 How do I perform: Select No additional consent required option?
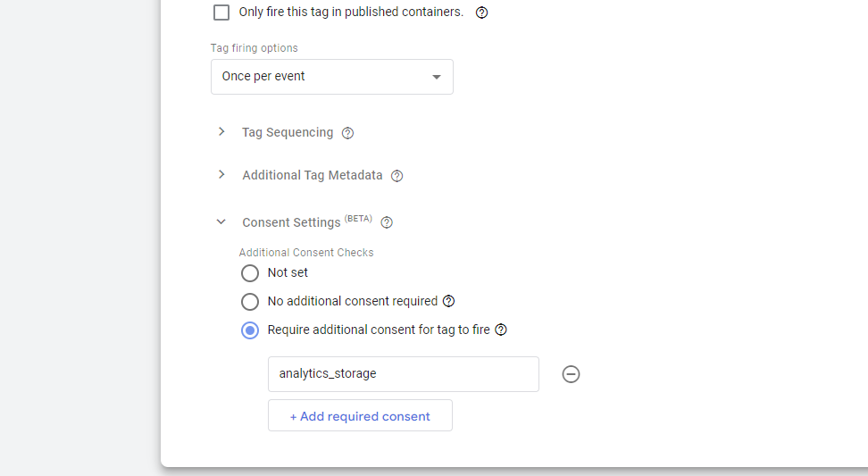(250, 302)
